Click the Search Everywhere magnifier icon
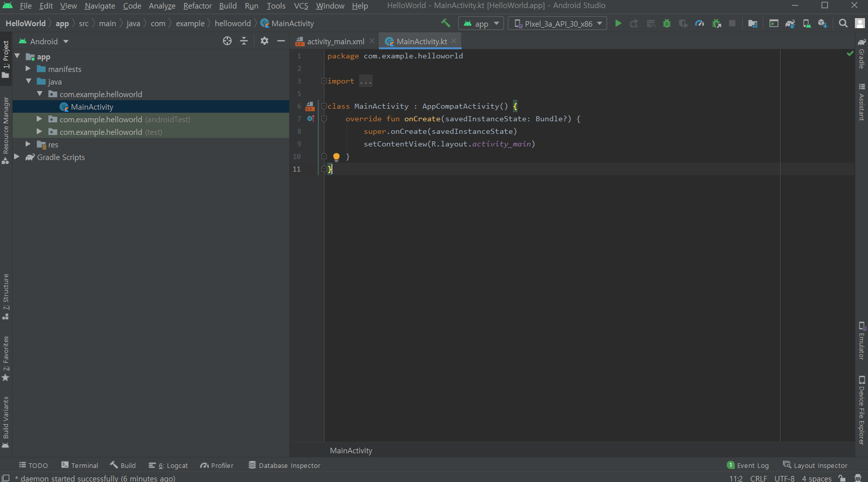Viewport: 868px width, 482px height. click(843, 23)
